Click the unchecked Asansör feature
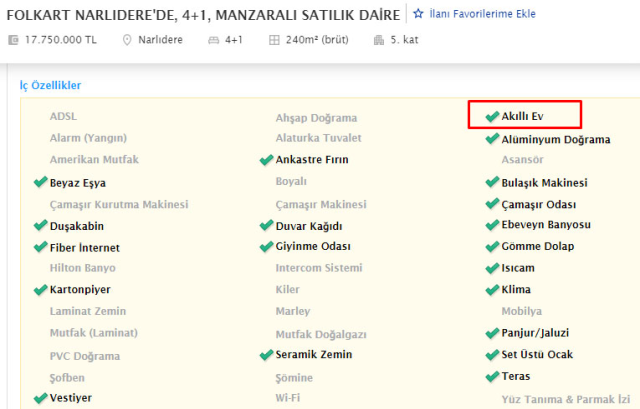Image resolution: width=640 pixels, height=409 pixels. [522, 160]
